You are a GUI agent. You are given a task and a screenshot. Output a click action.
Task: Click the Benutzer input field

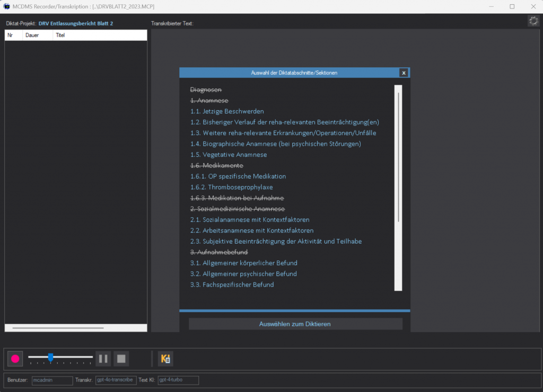pos(52,380)
